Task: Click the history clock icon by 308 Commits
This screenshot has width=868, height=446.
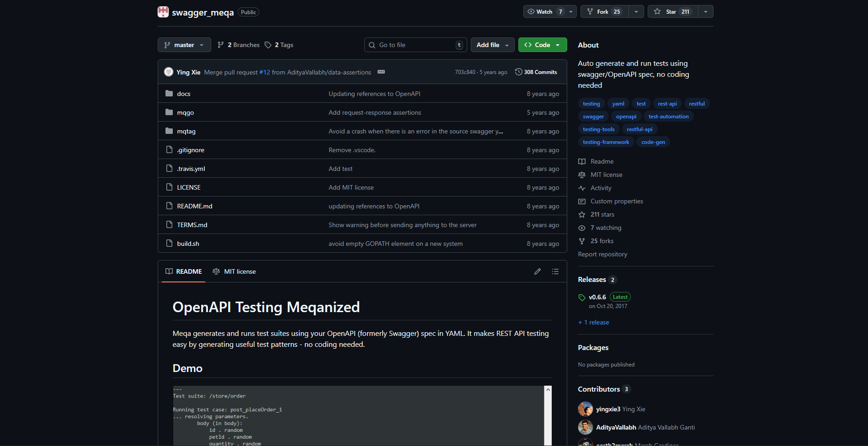Action: coord(519,72)
